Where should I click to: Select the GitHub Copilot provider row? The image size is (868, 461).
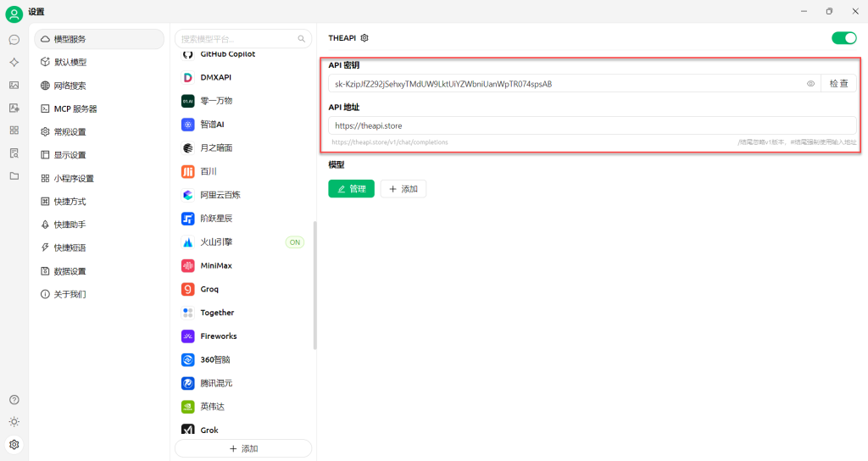[243, 54]
